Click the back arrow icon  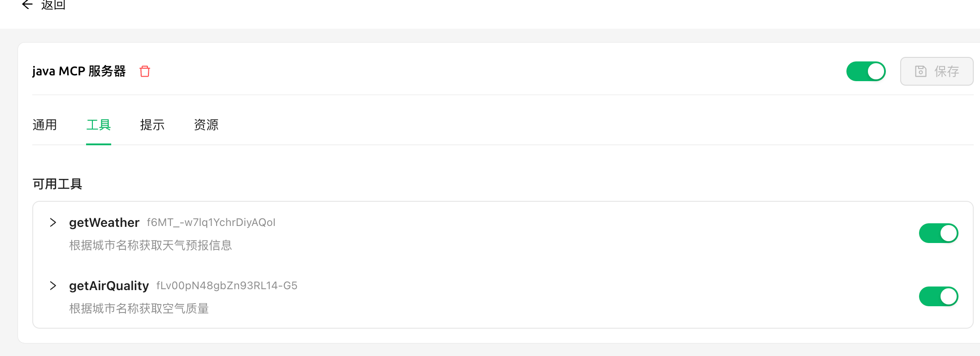27,4
